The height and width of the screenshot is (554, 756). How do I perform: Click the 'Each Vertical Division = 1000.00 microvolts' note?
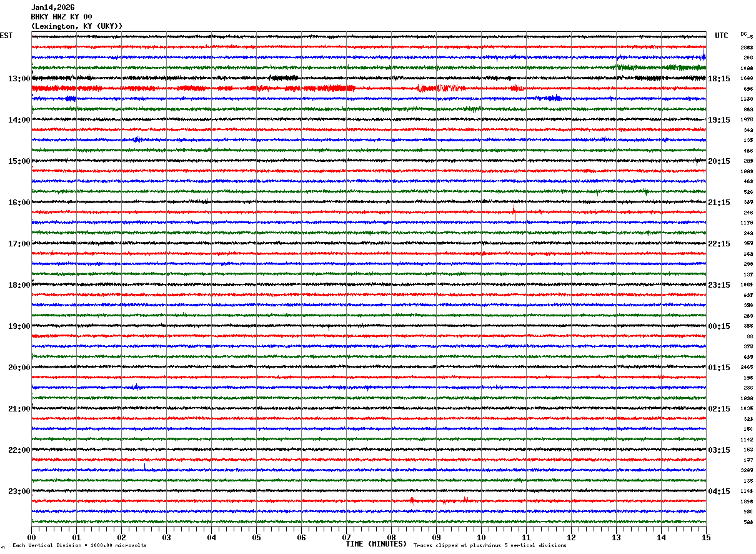[79, 546]
